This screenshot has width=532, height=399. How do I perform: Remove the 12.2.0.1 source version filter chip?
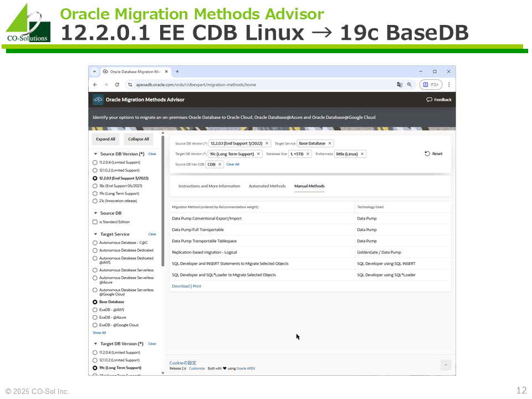pyautogui.click(x=267, y=144)
